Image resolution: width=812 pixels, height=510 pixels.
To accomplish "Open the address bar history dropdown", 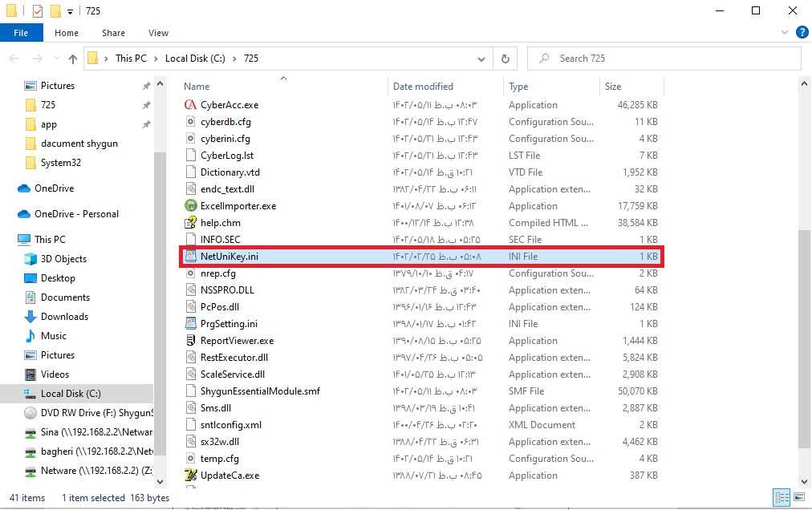I will 481,59.
